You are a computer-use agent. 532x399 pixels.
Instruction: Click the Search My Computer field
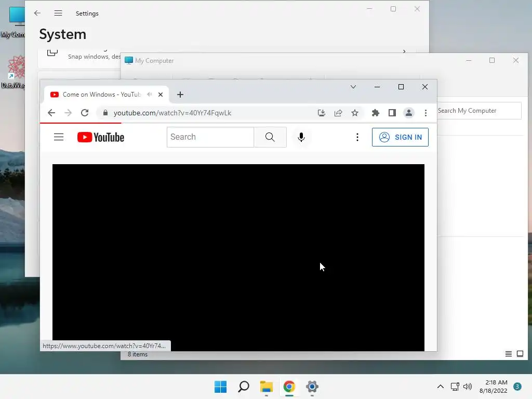[x=479, y=111]
